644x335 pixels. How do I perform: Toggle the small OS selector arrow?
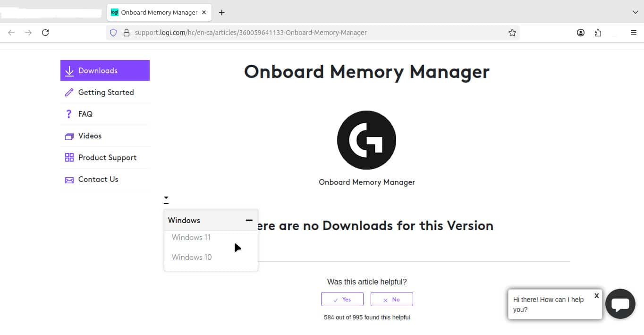[x=166, y=199]
